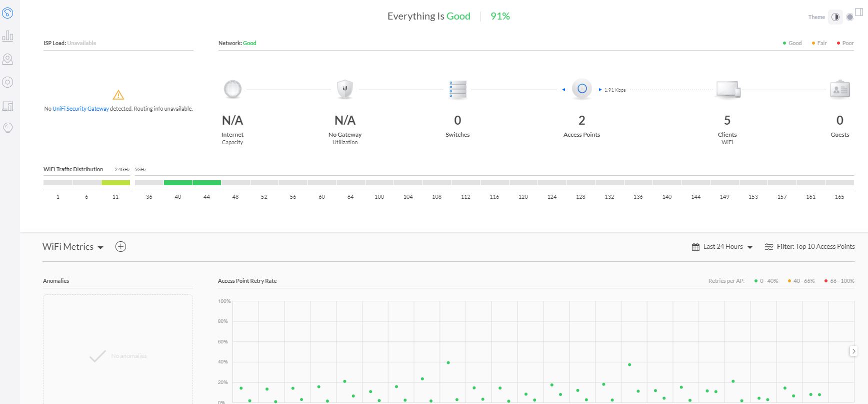
Task: Follow the UniFi Security Gateway link
Action: tap(80, 109)
